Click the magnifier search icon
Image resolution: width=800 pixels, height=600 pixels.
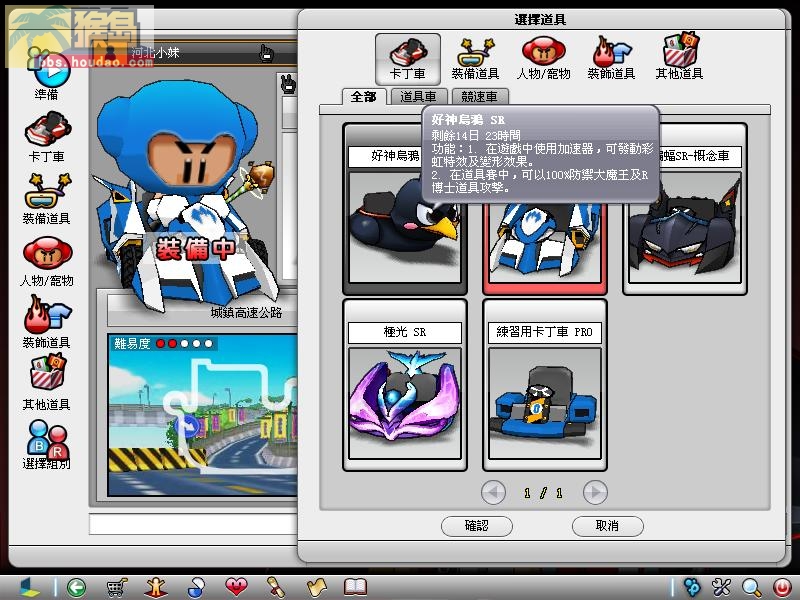752,588
